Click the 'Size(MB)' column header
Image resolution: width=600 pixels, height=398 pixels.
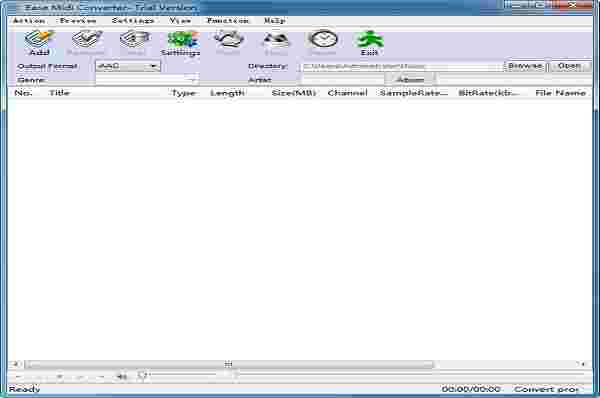click(x=293, y=93)
